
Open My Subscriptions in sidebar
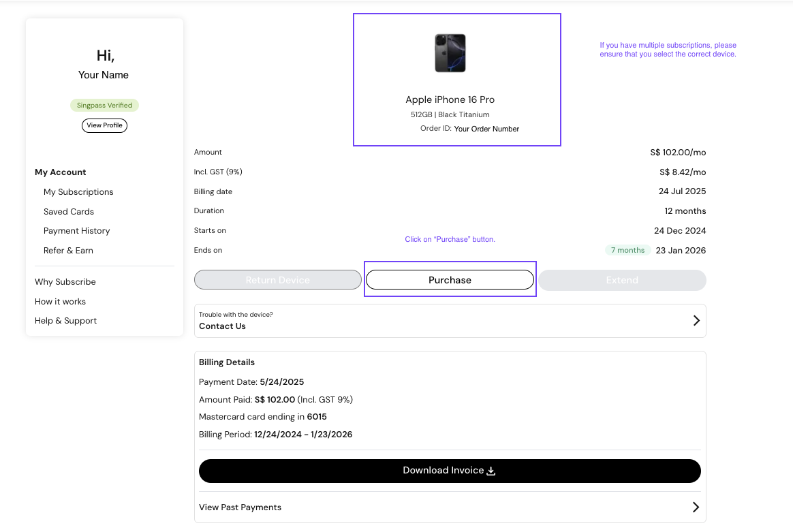point(78,191)
